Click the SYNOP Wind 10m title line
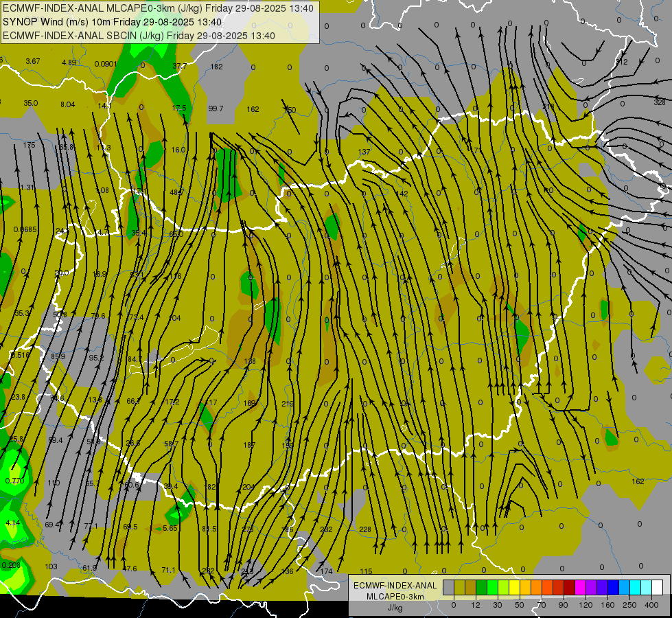The height and width of the screenshot is (618, 672). [113, 22]
